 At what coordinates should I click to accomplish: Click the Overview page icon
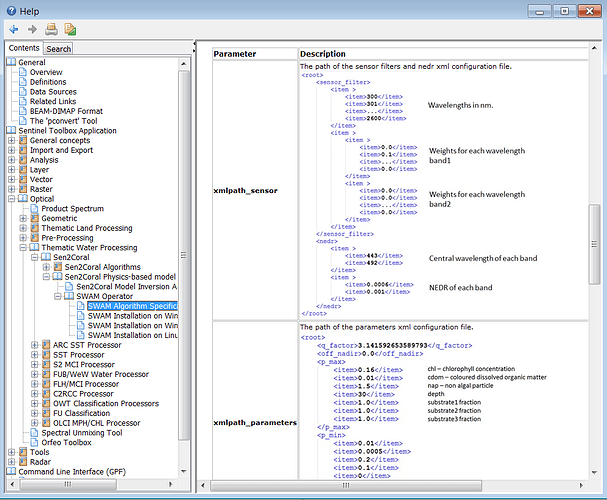[x=23, y=72]
